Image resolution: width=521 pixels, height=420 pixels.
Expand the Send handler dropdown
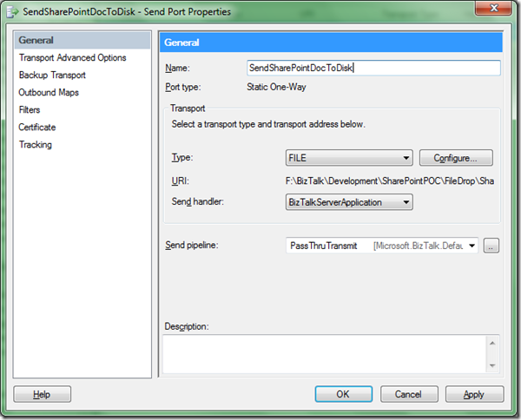pyautogui.click(x=349, y=202)
